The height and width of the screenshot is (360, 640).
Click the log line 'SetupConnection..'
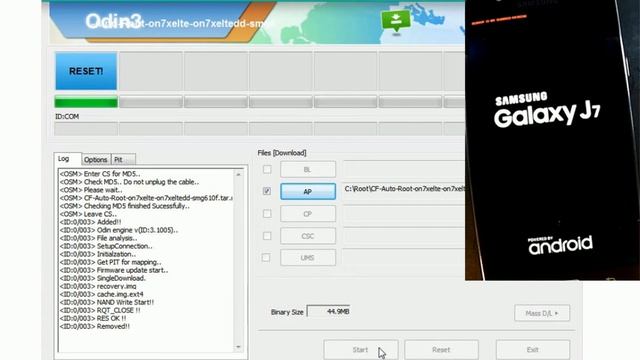tap(106, 246)
